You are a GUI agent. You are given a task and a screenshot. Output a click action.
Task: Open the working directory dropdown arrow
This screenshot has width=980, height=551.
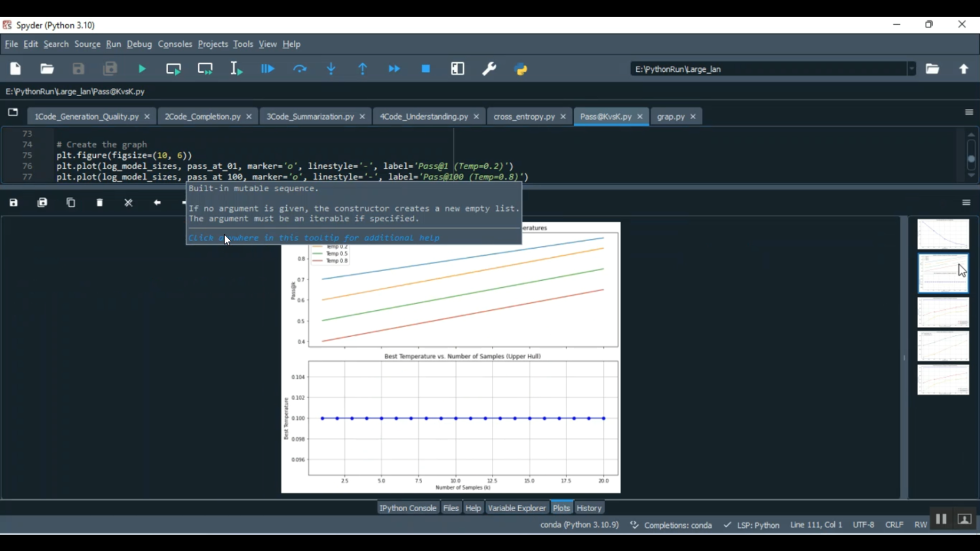[x=913, y=69]
